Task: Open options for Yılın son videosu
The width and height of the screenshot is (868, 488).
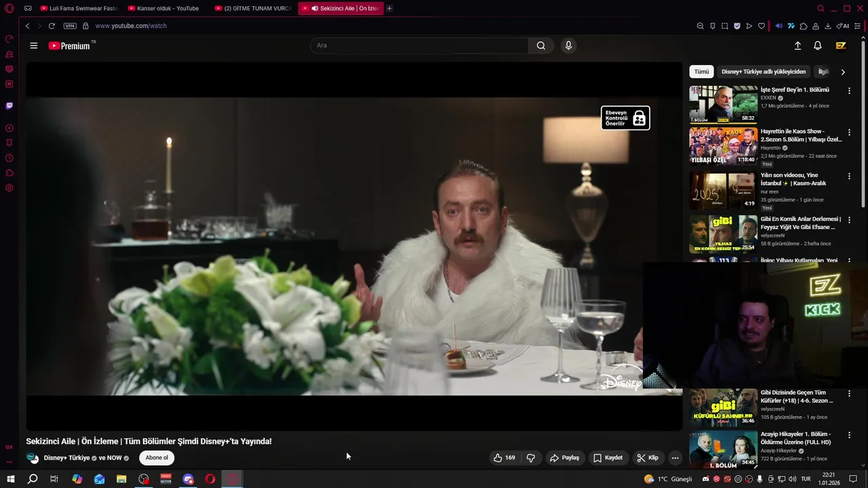Action: click(848, 176)
